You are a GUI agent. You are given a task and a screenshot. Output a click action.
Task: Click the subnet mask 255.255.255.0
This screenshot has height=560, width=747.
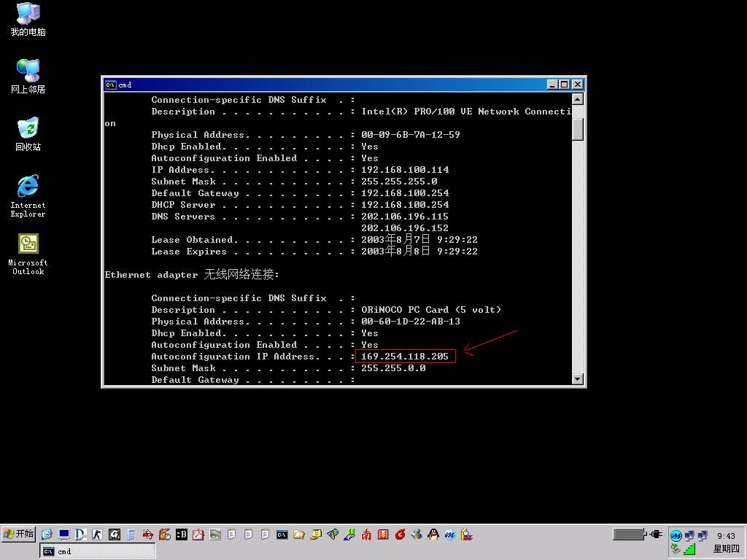click(x=399, y=182)
